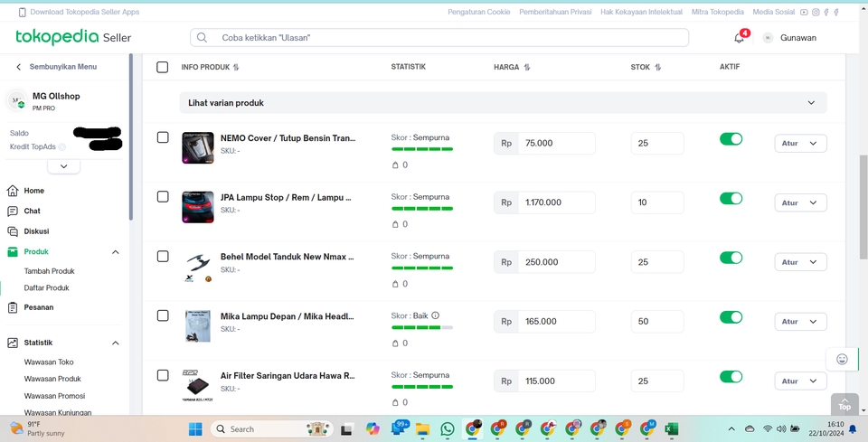Toggle active switch for NEMO Cover
The height and width of the screenshot is (442, 868).
[x=731, y=139]
